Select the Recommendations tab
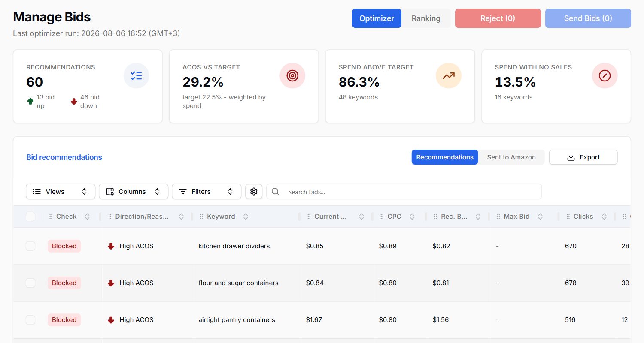644x343 pixels. coord(445,157)
